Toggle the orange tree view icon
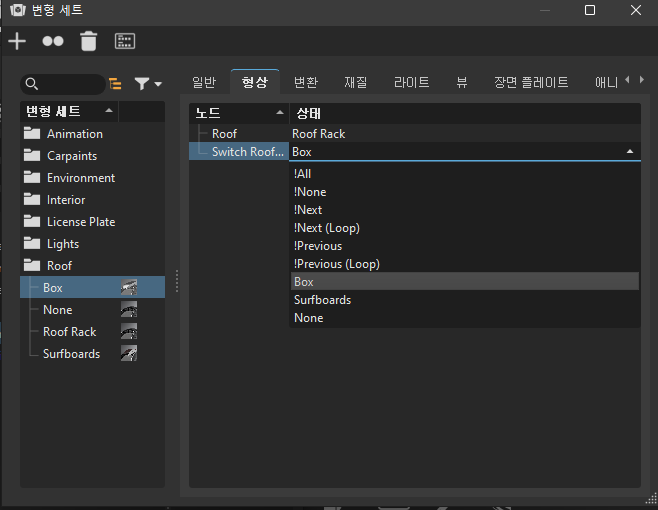 click(115, 84)
